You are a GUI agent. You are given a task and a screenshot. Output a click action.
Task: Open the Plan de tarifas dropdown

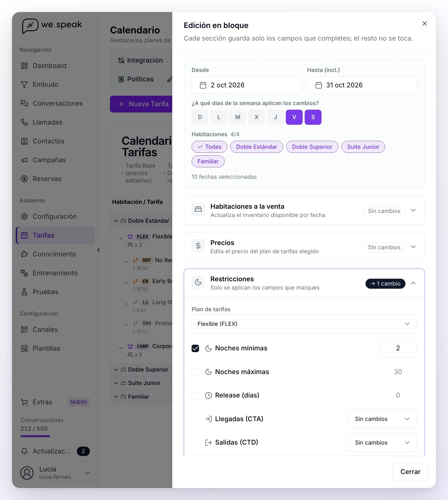[304, 324]
